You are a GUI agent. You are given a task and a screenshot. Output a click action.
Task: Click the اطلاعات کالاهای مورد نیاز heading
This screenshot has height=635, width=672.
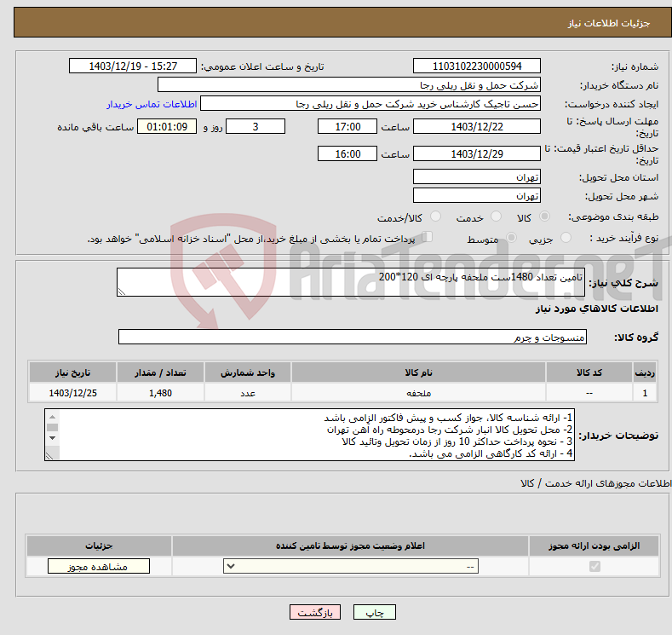pyautogui.click(x=596, y=309)
